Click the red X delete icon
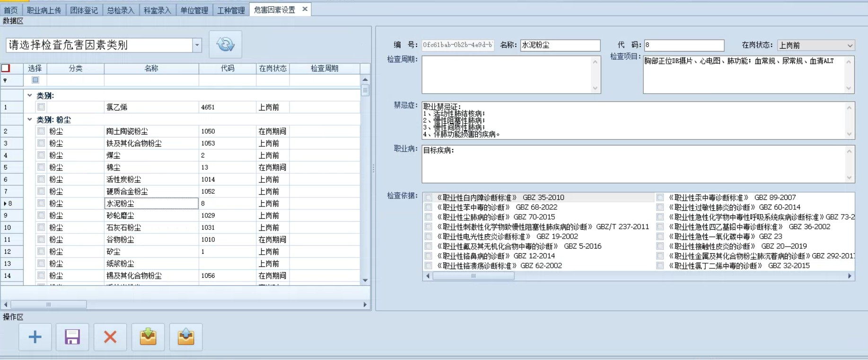 point(110,337)
